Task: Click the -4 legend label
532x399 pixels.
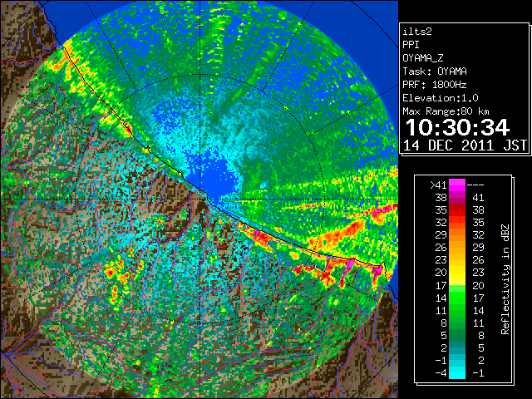Action: pos(441,373)
